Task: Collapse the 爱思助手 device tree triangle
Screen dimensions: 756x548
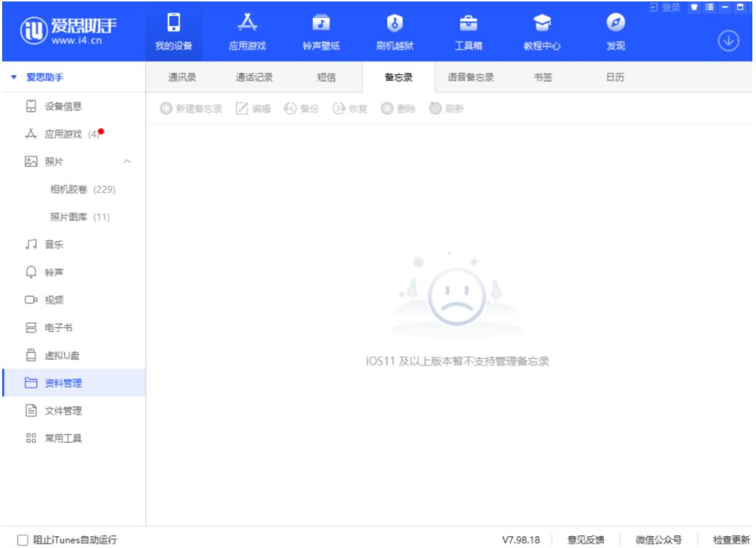Action: click(14, 77)
